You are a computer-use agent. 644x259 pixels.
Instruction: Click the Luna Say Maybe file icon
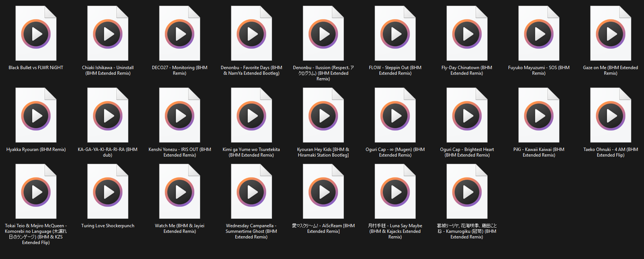click(x=395, y=191)
